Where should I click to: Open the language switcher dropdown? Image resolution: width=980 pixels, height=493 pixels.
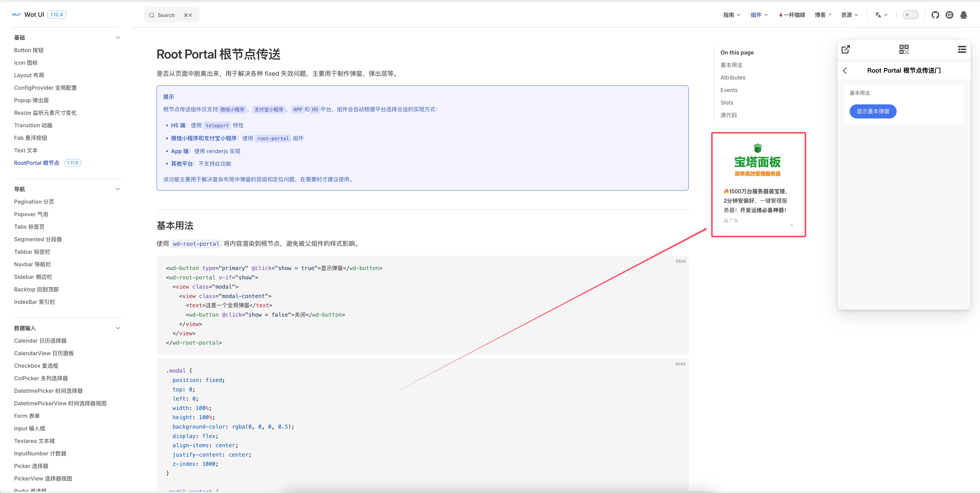(x=881, y=15)
